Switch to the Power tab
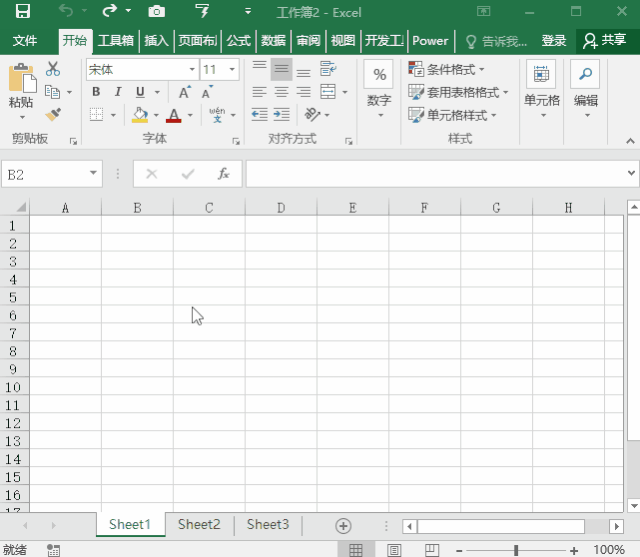 tap(430, 40)
